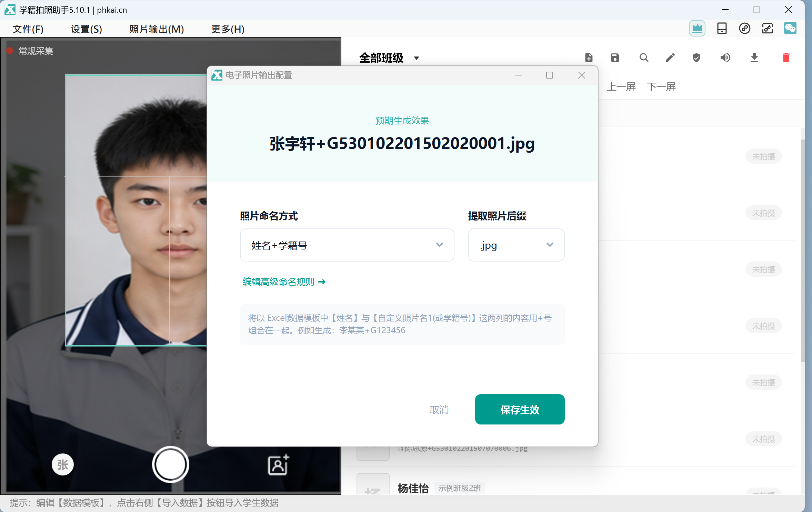Viewport: 812px width, 512px height.
Task: Click the 常规采集 mode label
Action: coord(36,51)
